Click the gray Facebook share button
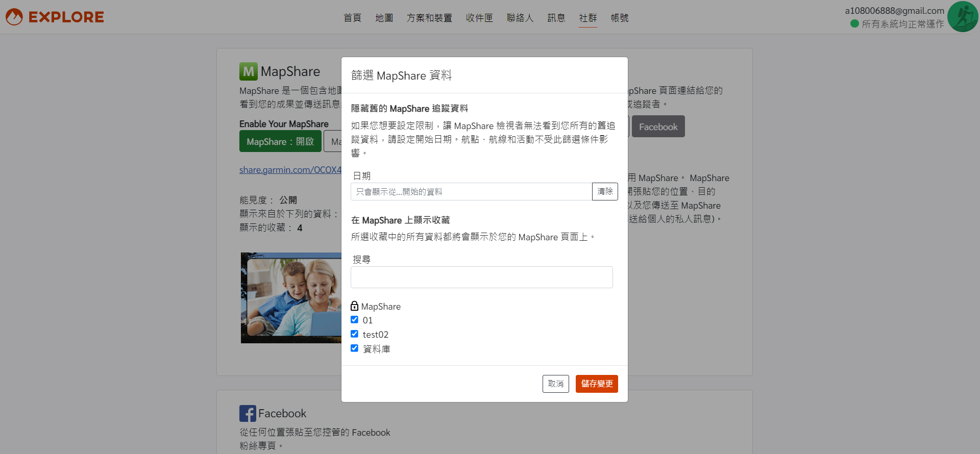The height and width of the screenshot is (454, 980). 658,127
